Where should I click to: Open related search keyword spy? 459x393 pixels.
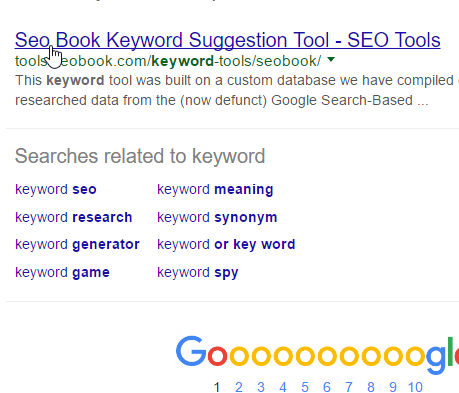pos(198,273)
